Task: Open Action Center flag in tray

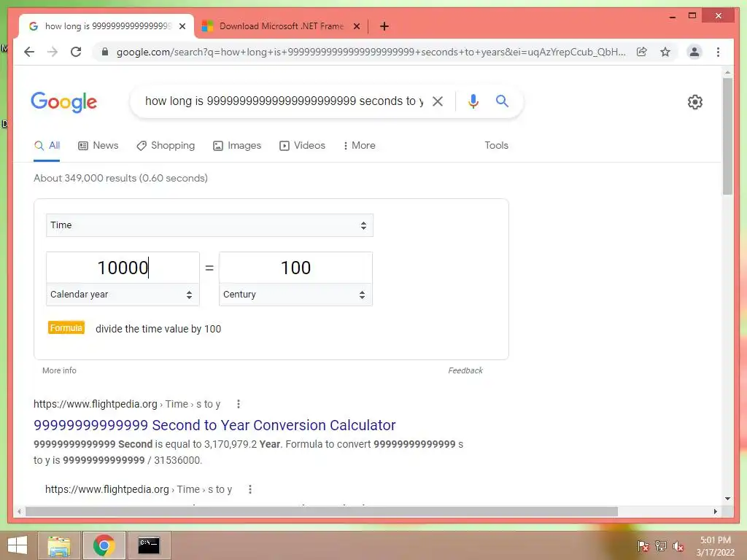Action: (643, 545)
